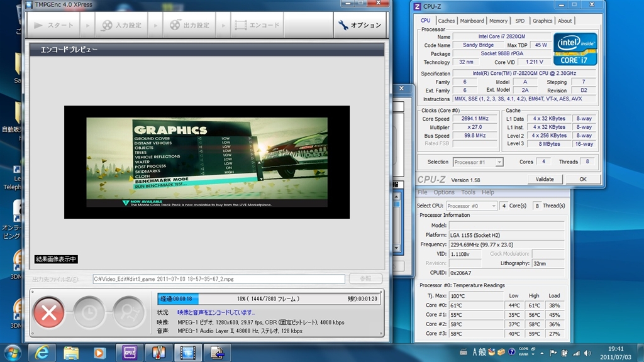This screenshot has width=644, height=362.
Task: Click the encode progress bar showing 18%
Action: coord(269,299)
